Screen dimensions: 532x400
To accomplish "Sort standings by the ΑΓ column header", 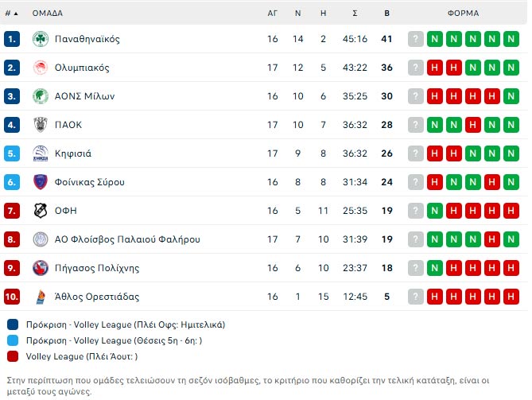I will click(x=273, y=14).
